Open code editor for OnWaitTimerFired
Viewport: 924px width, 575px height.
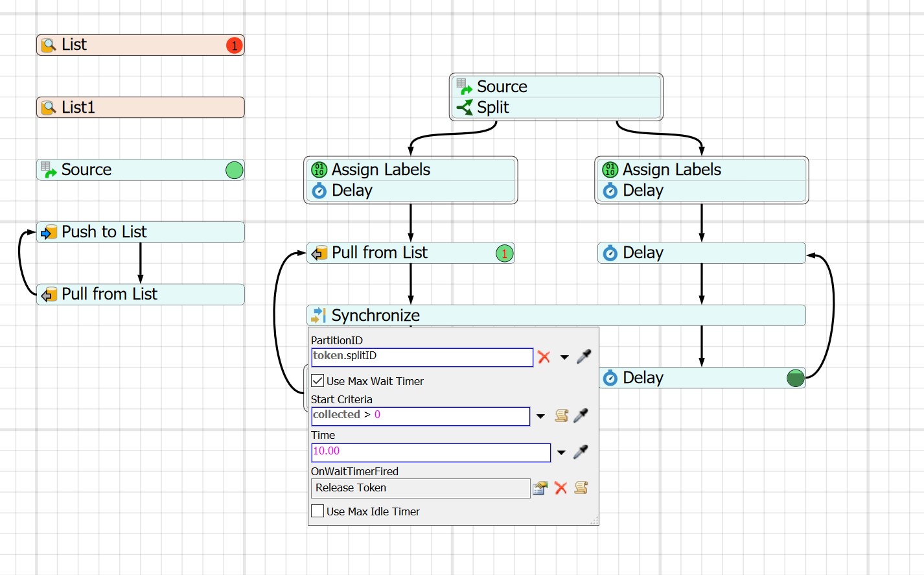tap(581, 488)
